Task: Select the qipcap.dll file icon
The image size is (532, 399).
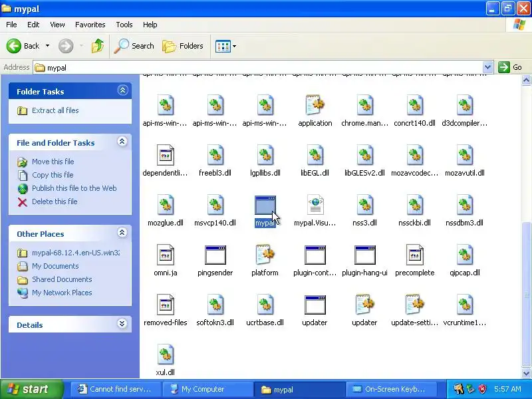Action: click(464, 255)
